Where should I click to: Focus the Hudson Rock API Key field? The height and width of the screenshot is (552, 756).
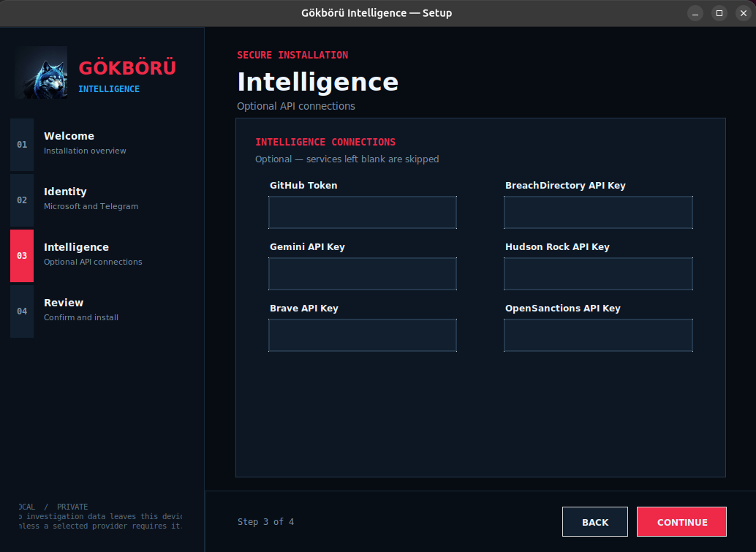click(598, 273)
